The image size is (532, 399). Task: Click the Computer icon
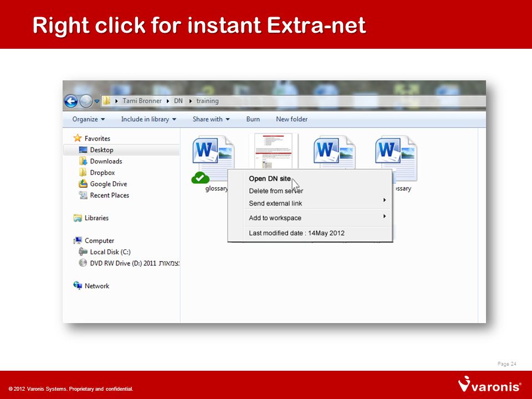(78, 241)
